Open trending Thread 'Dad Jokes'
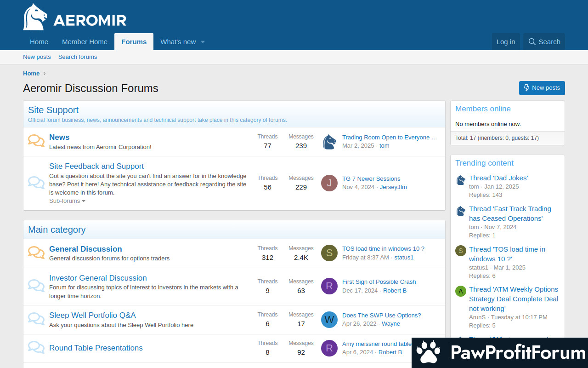This screenshot has height=368, width=588. point(498,178)
